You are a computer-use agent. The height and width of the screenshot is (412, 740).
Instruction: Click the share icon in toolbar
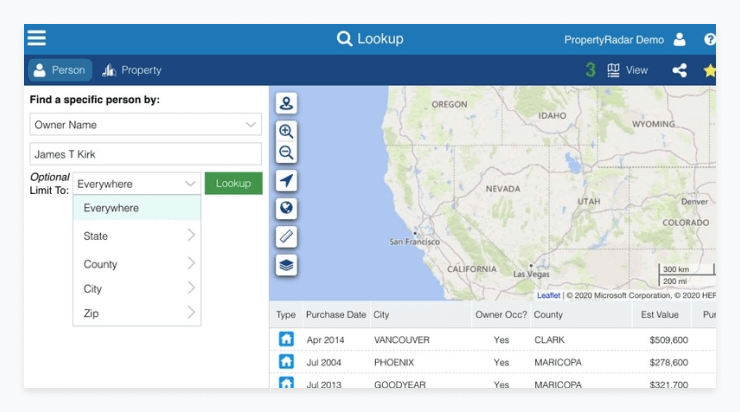coord(680,70)
